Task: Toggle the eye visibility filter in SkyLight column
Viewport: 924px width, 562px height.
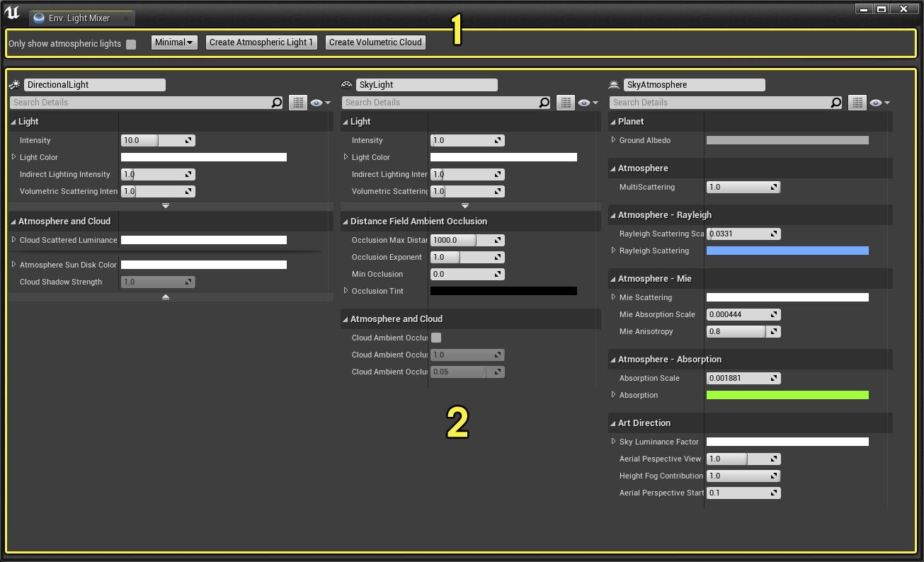Action: (x=584, y=102)
